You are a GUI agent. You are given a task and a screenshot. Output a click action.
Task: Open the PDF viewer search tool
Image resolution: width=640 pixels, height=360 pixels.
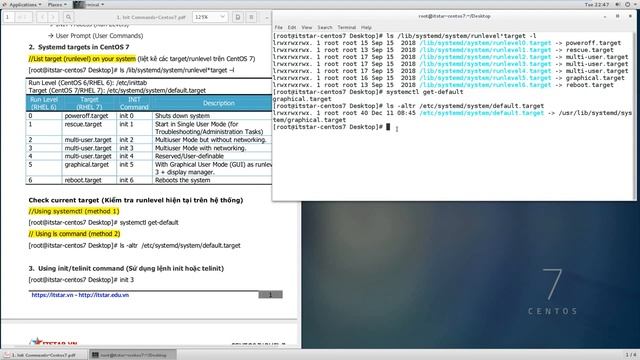(x=69, y=17)
